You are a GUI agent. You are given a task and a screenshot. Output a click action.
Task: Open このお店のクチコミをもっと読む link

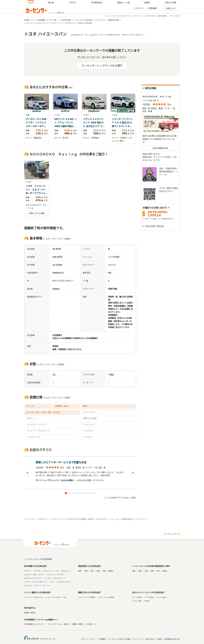120,498
